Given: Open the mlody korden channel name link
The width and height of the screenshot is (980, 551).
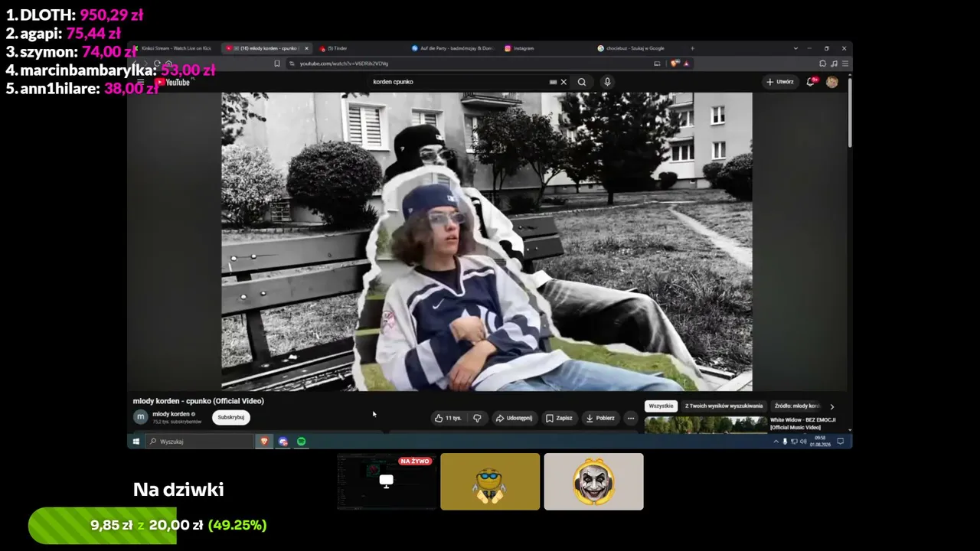Looking at the screenshot, I should point(171,414).
